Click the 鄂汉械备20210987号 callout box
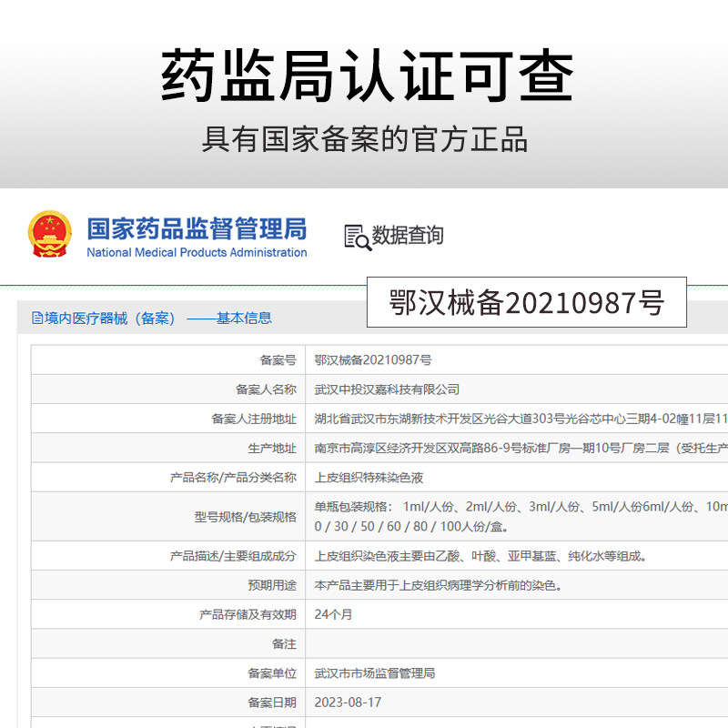The image size is (728, 728). 527,302
